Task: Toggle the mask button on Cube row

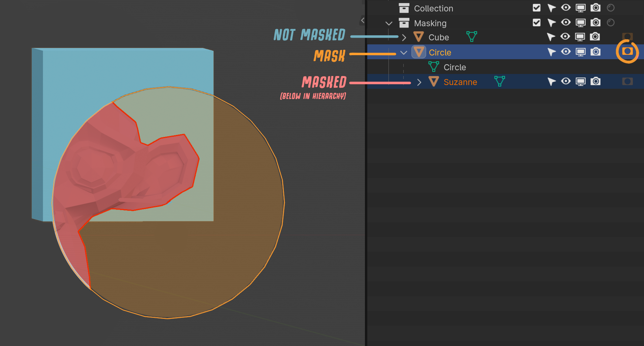Action: coord(628,37)
